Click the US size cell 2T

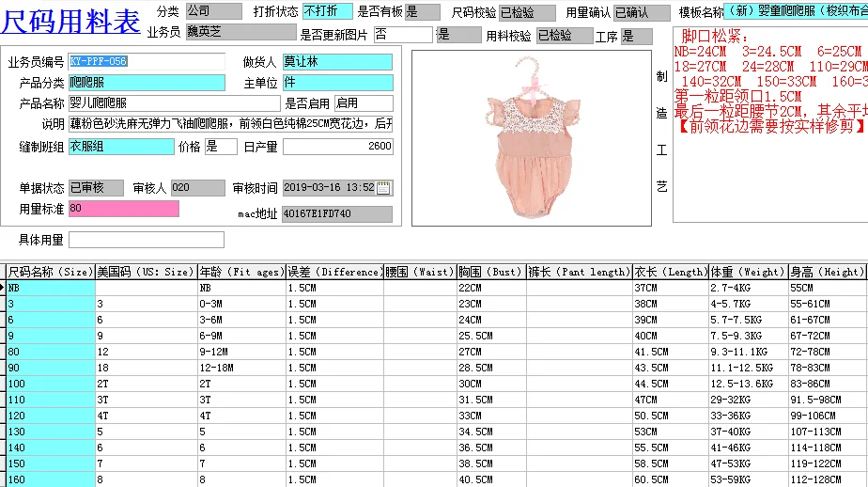click(x=147, y=384)
